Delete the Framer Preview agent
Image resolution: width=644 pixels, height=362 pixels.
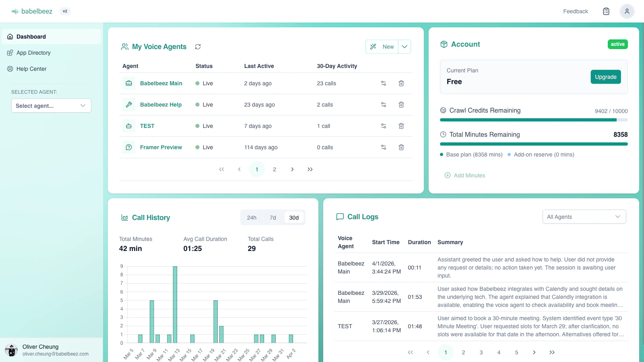(x=401, y=147)
